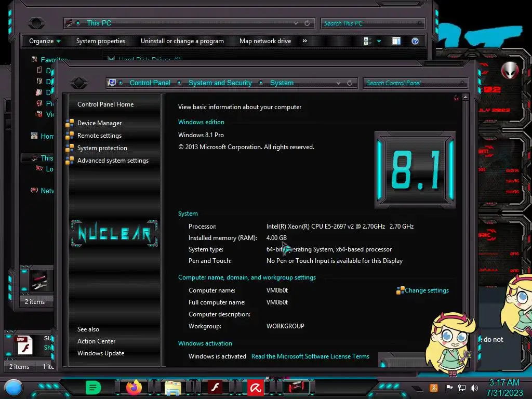Click Uninstall or change a program
Screen dimensions: 532x399
coord(182,41)
